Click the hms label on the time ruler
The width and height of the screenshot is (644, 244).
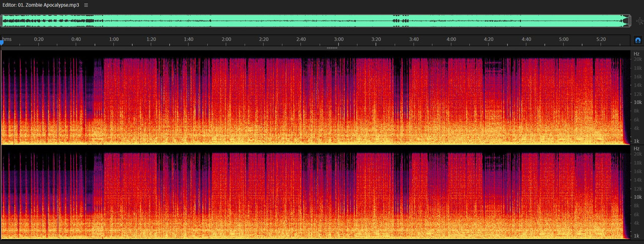(x=7, y=39)
